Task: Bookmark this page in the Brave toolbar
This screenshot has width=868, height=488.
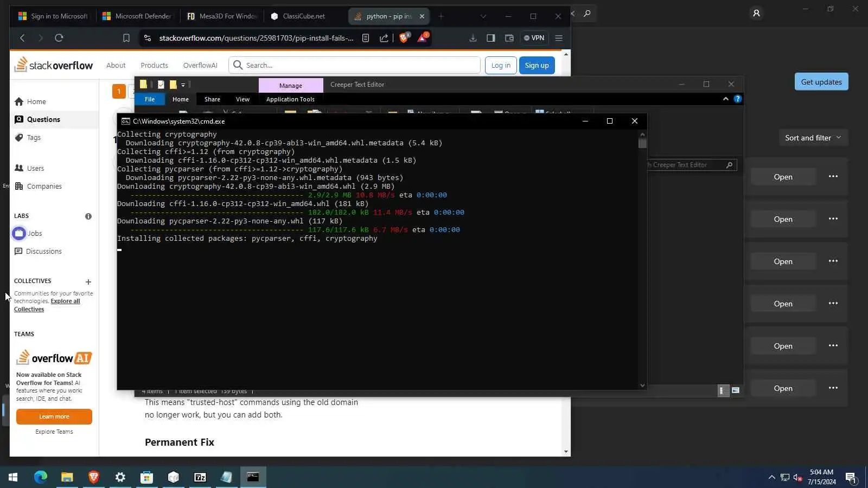Action: click(126, 38)
